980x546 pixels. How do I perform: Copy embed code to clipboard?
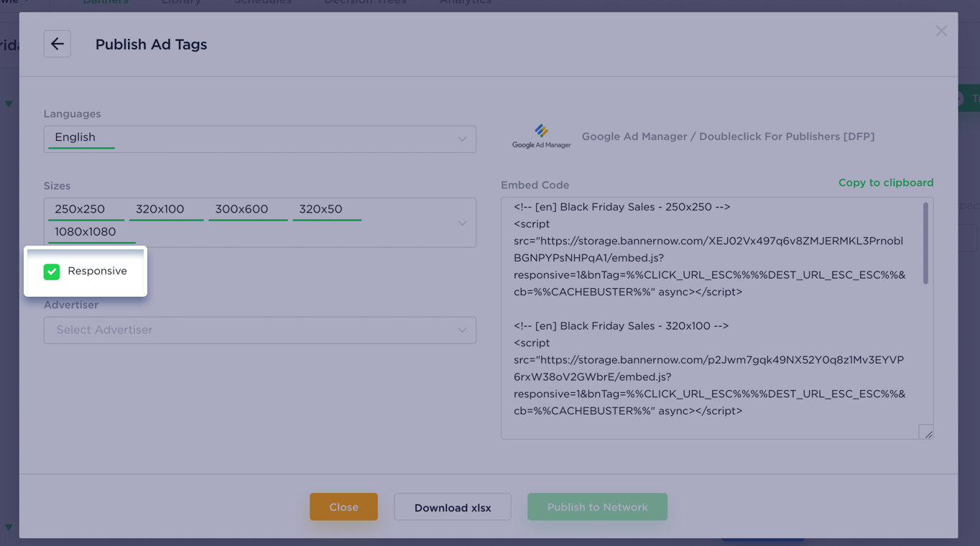[x=886, y=182]
